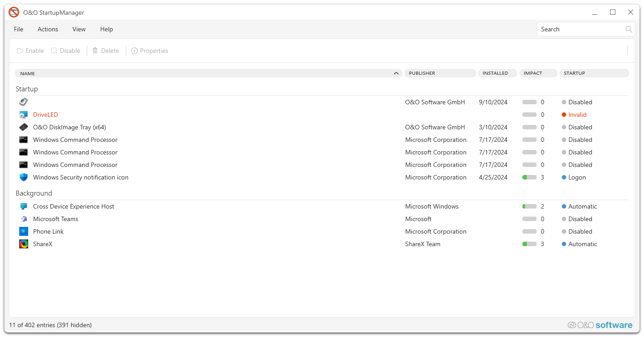Click the 4/25/2024 installed date
Screen dimensions: 644x337
tap(493, 177)
